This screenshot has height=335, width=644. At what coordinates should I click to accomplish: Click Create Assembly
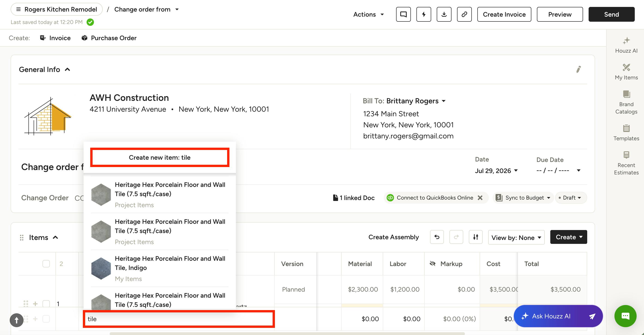point(394,237)
